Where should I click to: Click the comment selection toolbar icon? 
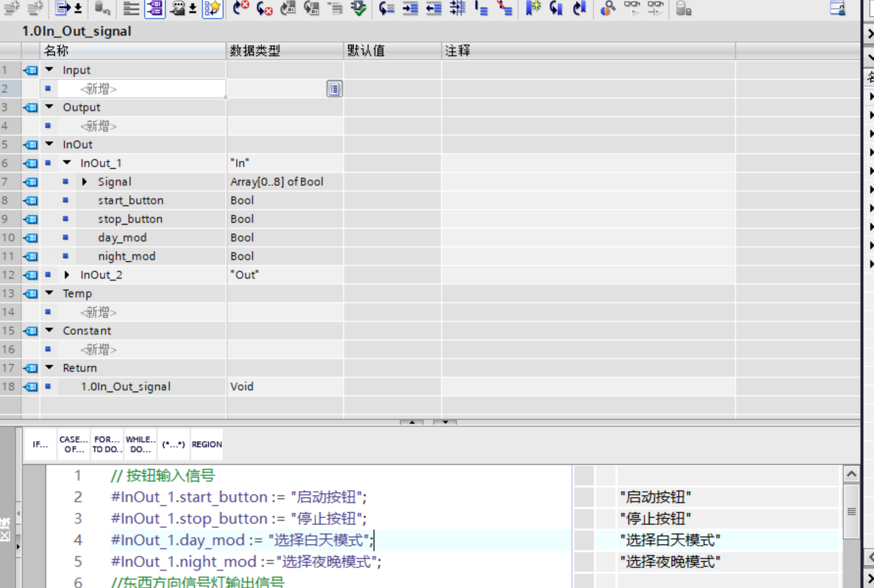point(481,8)
